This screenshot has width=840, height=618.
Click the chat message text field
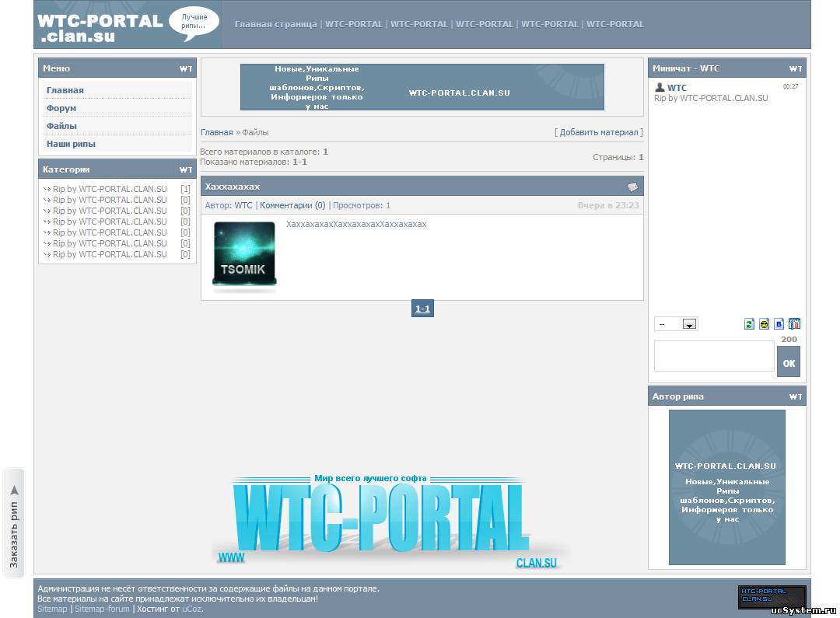pos(713,356)
